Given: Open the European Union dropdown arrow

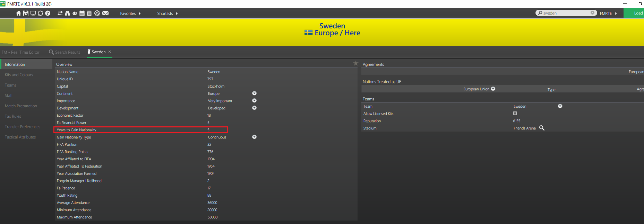Looking at the screenshot, I should (x=493, y=89).
